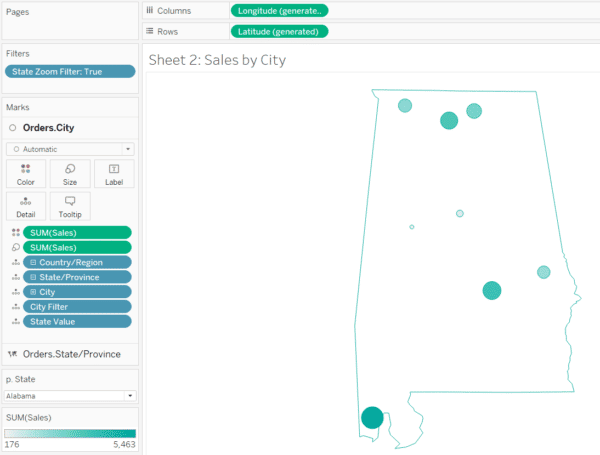Screen dimensions: 600x455
Task: Click the Longitude (generated) pill in Columns
Action: 279,10
